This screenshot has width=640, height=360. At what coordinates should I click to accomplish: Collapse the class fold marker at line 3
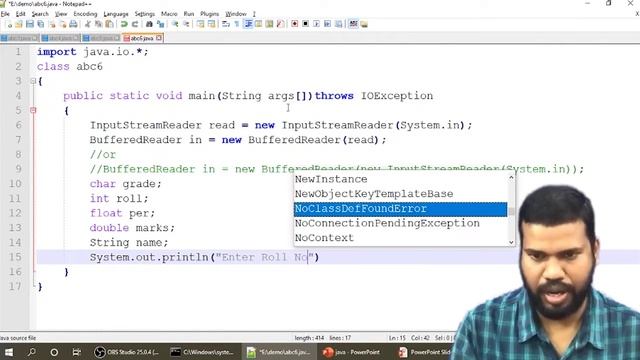point(33,81)
